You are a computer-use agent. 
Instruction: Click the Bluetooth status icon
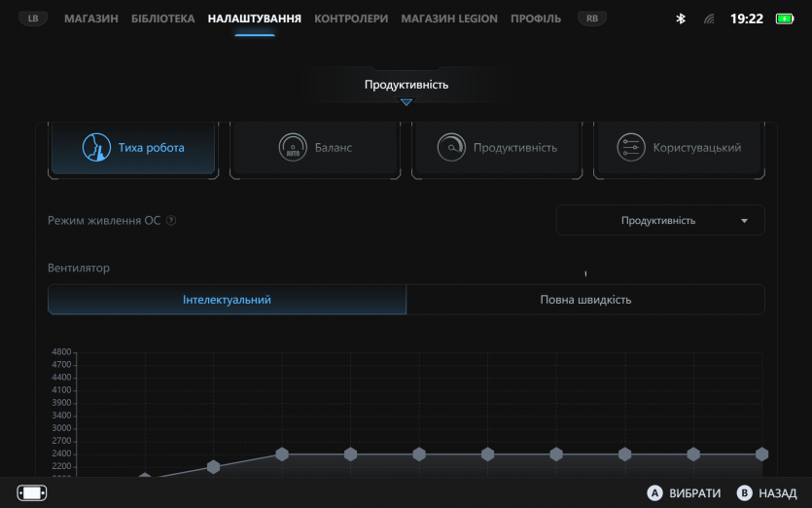point(681,18)
